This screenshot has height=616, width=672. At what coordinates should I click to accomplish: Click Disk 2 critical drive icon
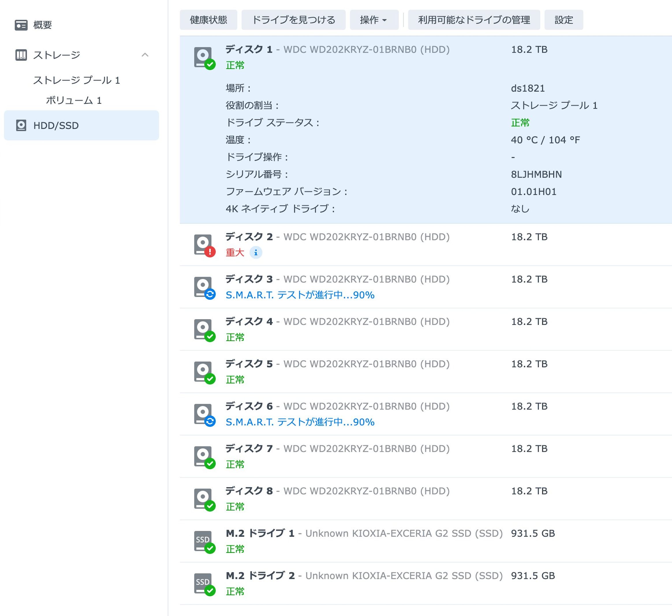tap(204, 245)
